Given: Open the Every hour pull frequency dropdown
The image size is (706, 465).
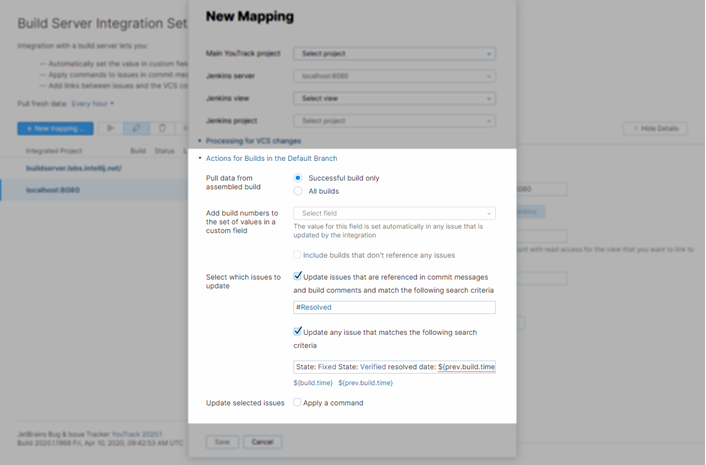Looking at the screenshot, I should point(92,104).
